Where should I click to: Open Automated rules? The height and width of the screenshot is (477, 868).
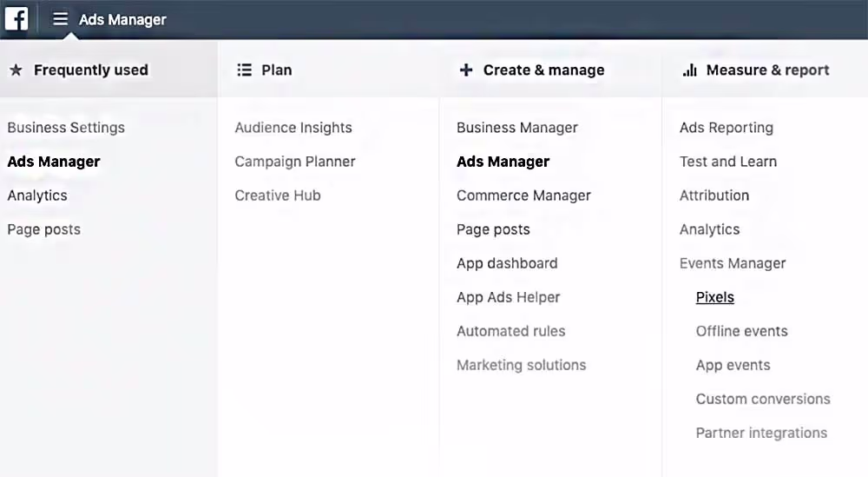coord(511,331)
